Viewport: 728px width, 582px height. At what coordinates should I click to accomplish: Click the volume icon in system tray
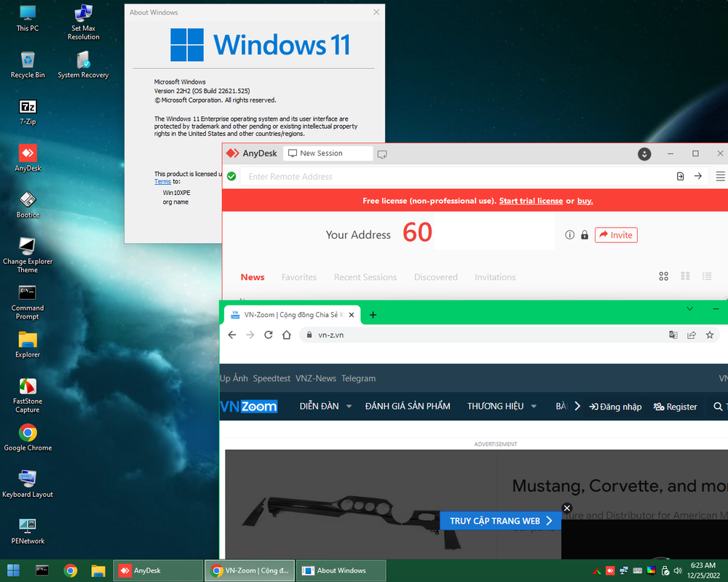click(678, 570)
